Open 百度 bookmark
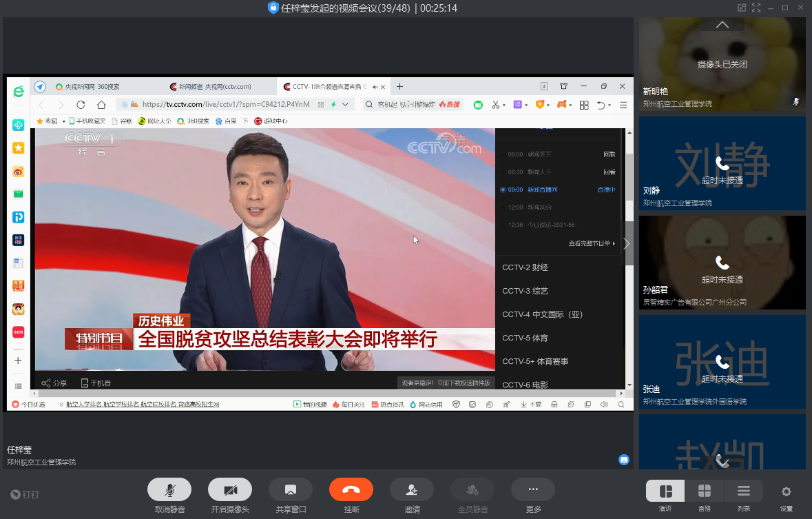 (x=226, y=121)
